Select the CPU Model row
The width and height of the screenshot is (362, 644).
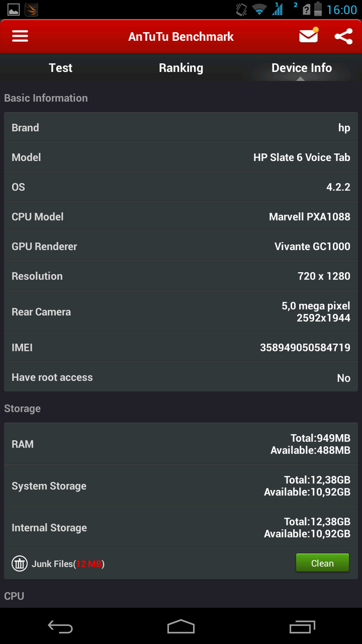pyautogui.click(x=181, y=217)
